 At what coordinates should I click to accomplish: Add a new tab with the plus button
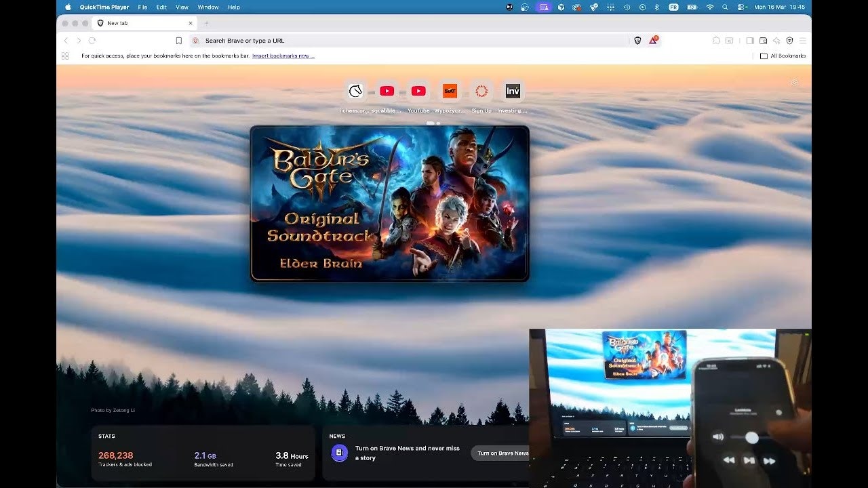coord(207,23)
